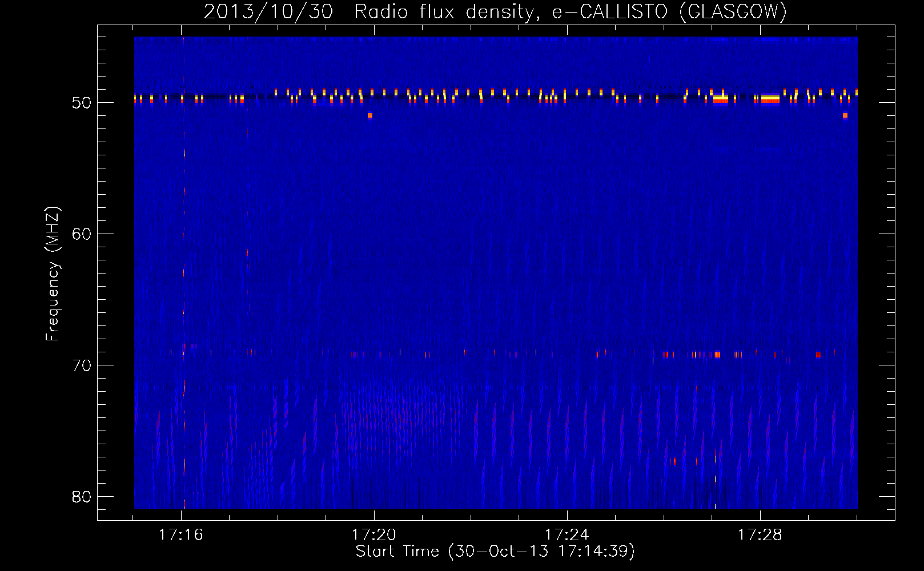Click the 70 frequency tick label

point(82,365)
